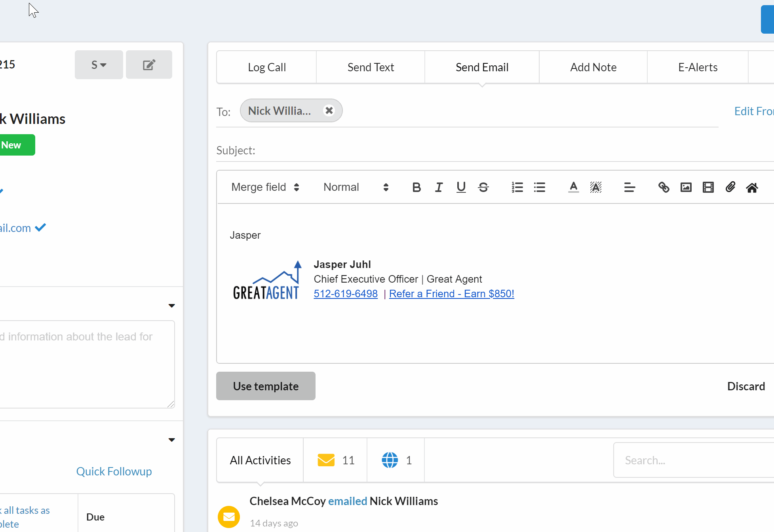Toggle strikethrough formatting

[x=483, y=187]
